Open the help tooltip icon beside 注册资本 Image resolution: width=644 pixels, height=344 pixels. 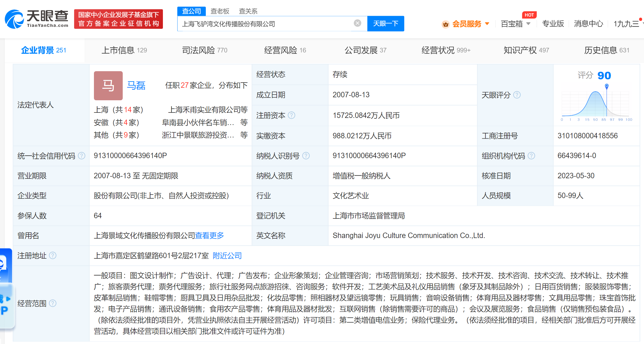(x=292, y=115)
